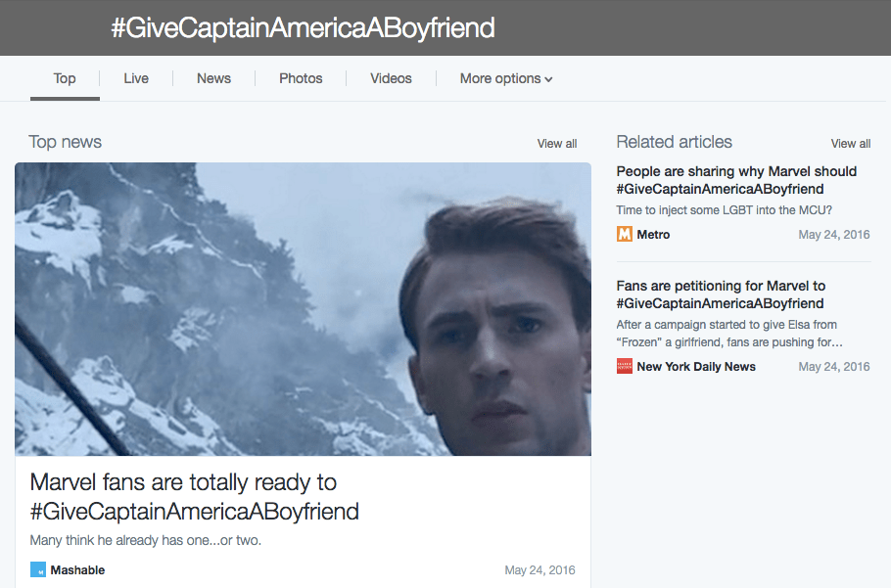Open 'Fans are petitioning for Marvel' article
The image size is (891, 588).
[721, 294]
